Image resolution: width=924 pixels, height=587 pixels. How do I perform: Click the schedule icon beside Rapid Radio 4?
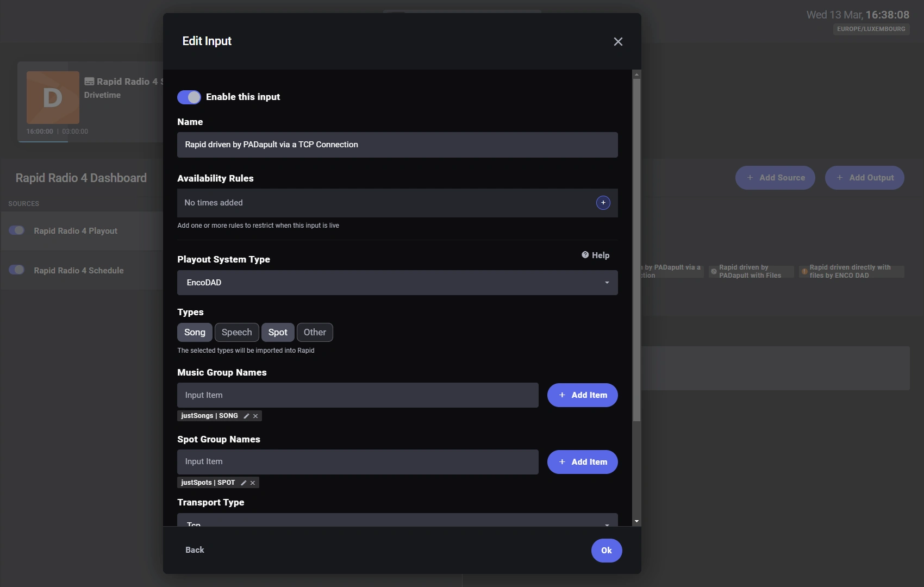(x=89, y=82)
